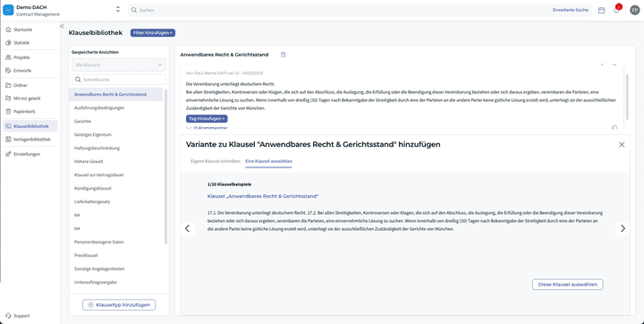Image resolution: width=644 pixels, height=324 pixels.
Task: Close the add variant panel
Action: tap(622, 144)
